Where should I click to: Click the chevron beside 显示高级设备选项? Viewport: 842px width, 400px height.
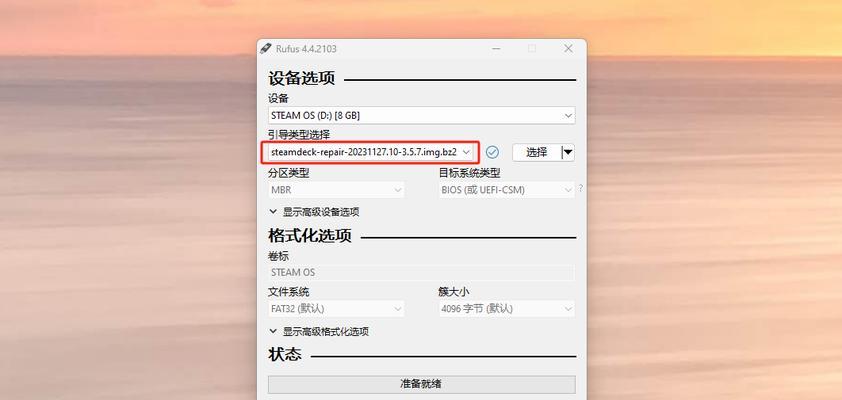point(273,212)
